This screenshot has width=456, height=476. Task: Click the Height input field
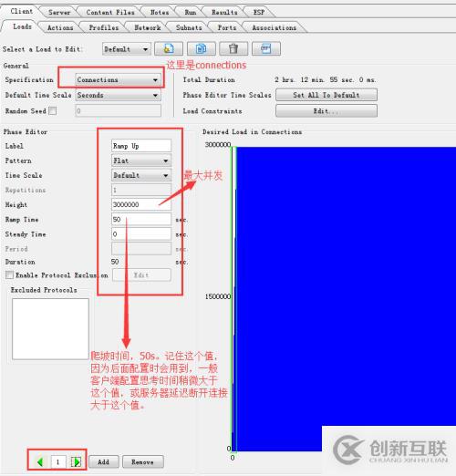point(141,204)
